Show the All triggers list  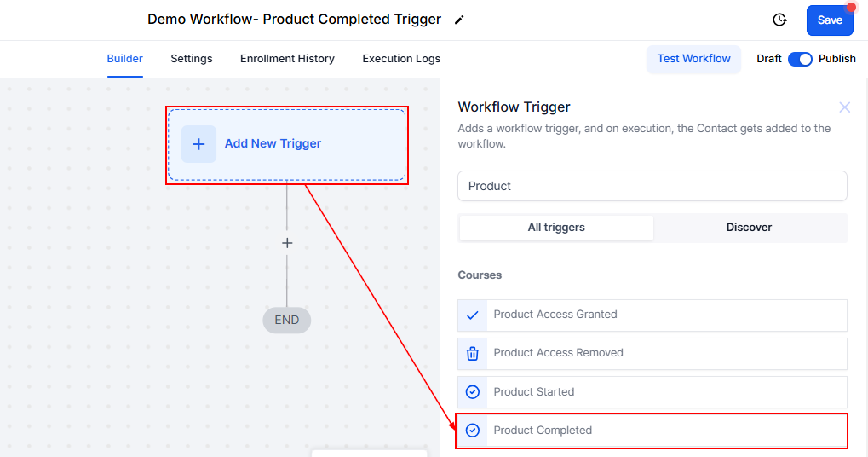pyautogui.click(x=556, y=228)
